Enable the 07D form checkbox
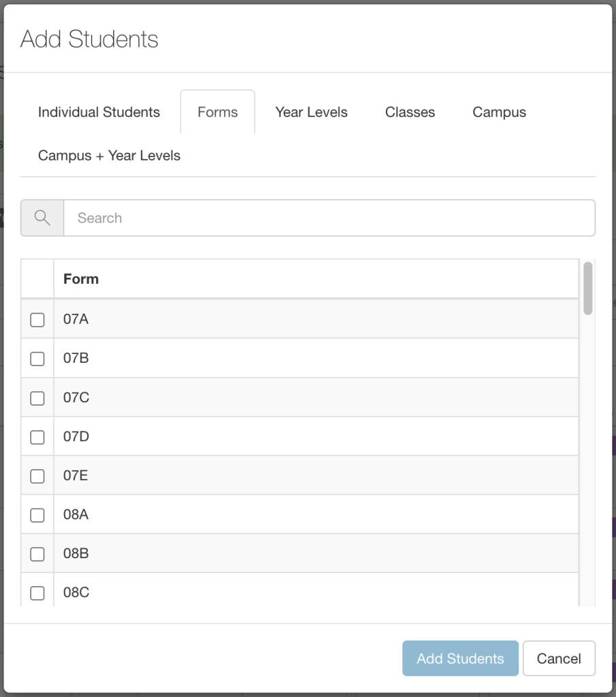616x697 pixels. (37, 437)
